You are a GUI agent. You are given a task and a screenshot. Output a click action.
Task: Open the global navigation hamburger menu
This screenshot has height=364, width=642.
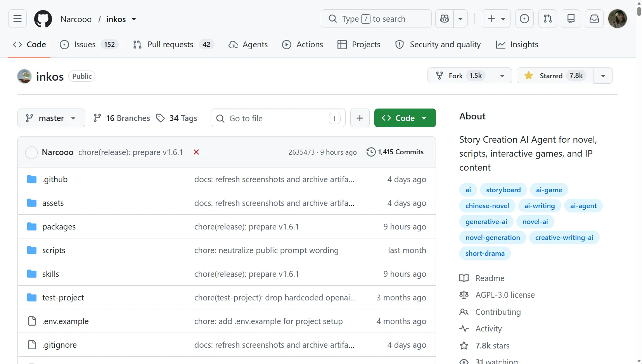tap(17, 19)
